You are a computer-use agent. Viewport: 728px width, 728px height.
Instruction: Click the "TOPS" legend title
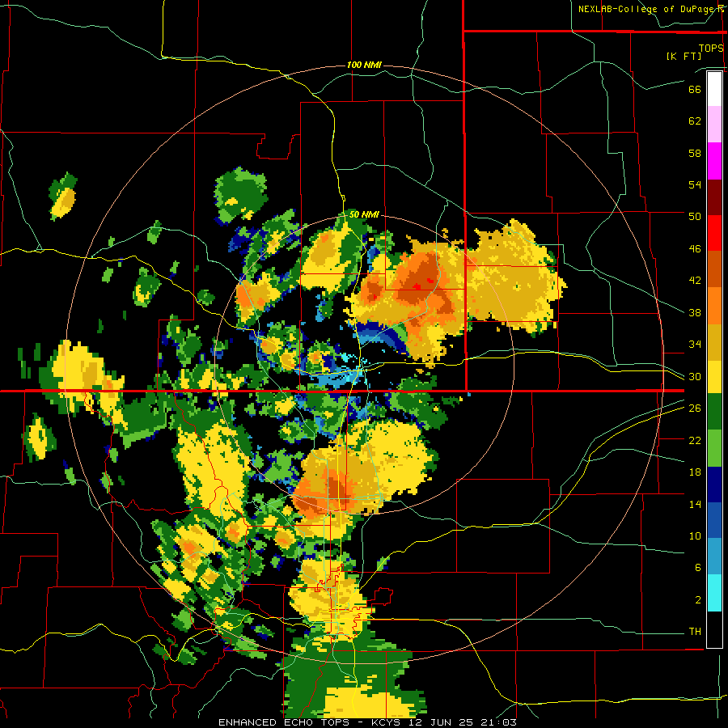coord(711,48)
